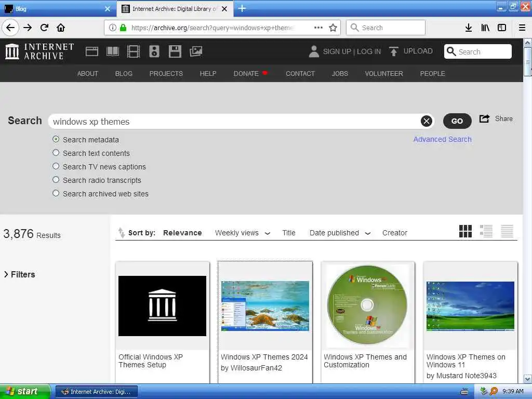This screenshot has height=399, width=532.
Task: Bookmark this page with star icon
Action: click(x=333, y=28)
